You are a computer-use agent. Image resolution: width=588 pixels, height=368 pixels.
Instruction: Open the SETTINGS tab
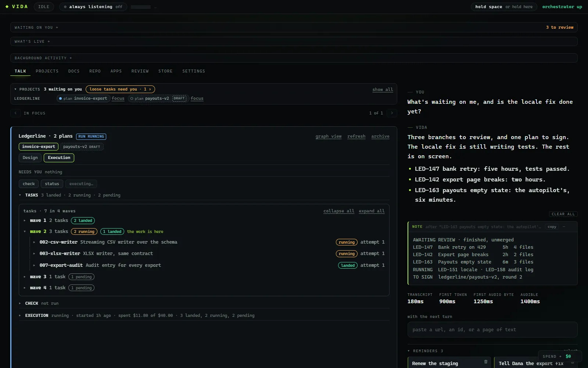tap(194, 71)
